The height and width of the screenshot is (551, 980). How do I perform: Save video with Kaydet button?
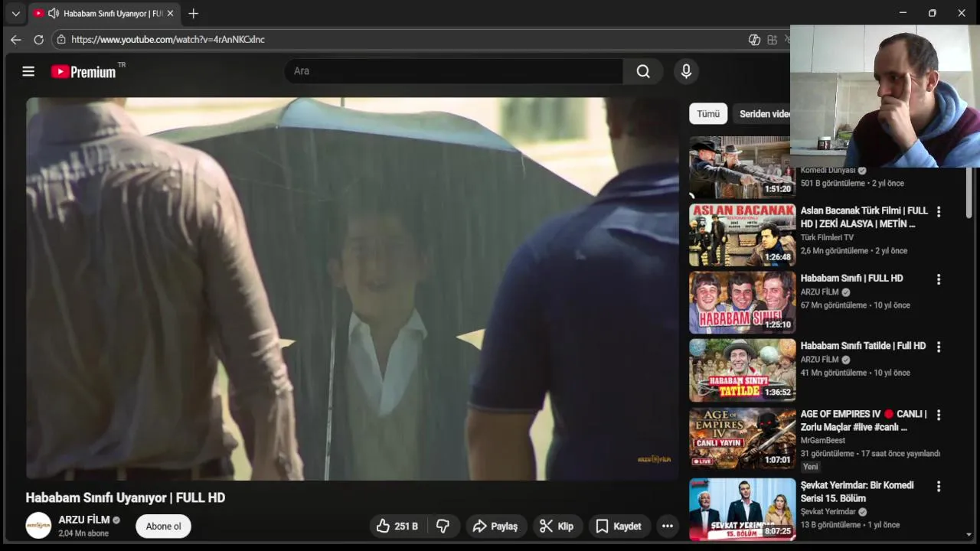pos(619,526)
